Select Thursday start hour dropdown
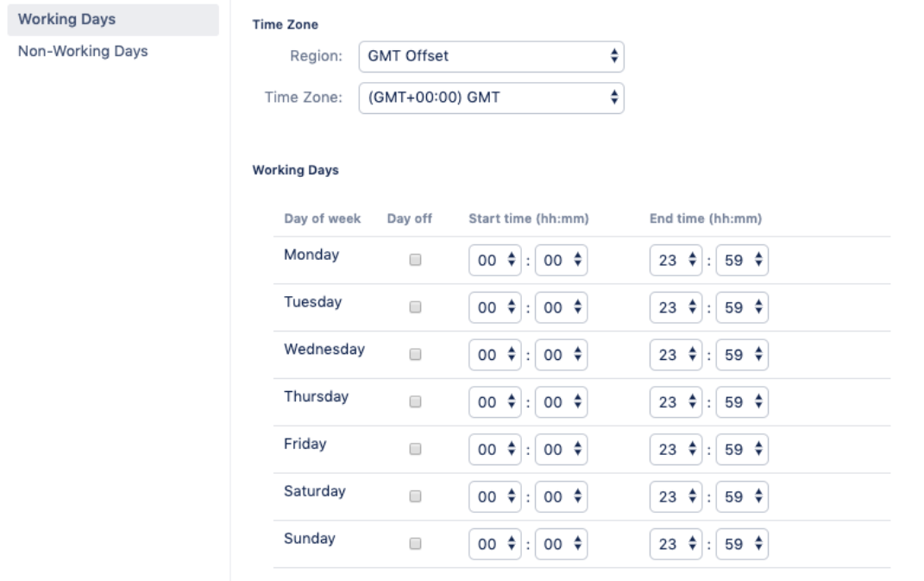The image size is (924, 581). (495, 401)
